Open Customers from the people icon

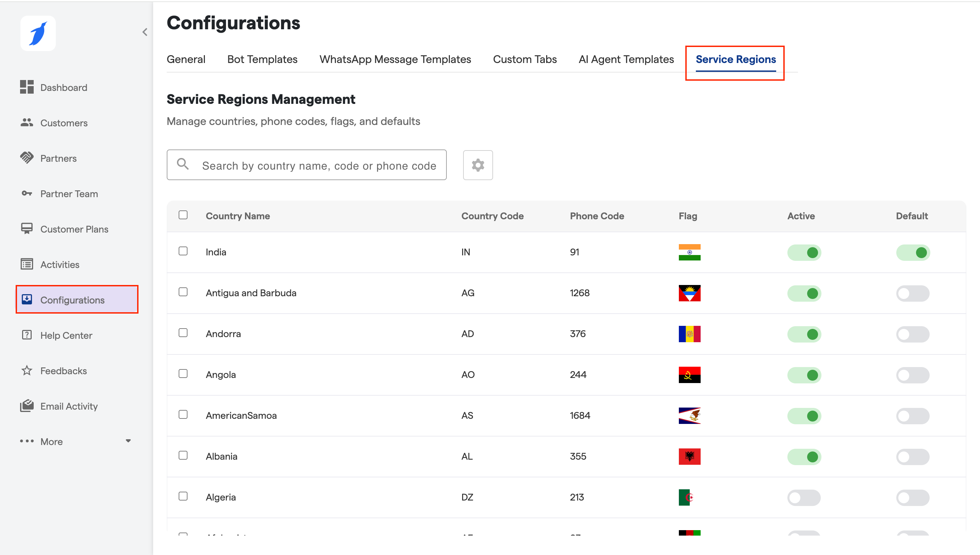pyautogui.click(x=27, y=122)
